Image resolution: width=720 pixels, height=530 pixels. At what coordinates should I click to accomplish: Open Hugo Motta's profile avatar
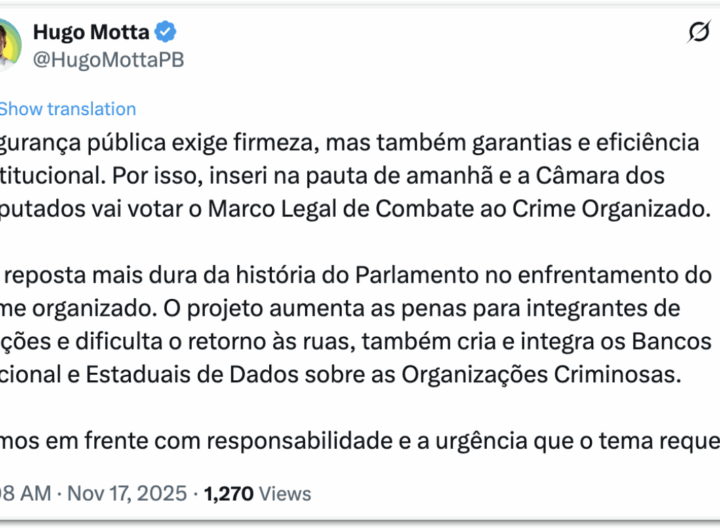click(8, 44)
